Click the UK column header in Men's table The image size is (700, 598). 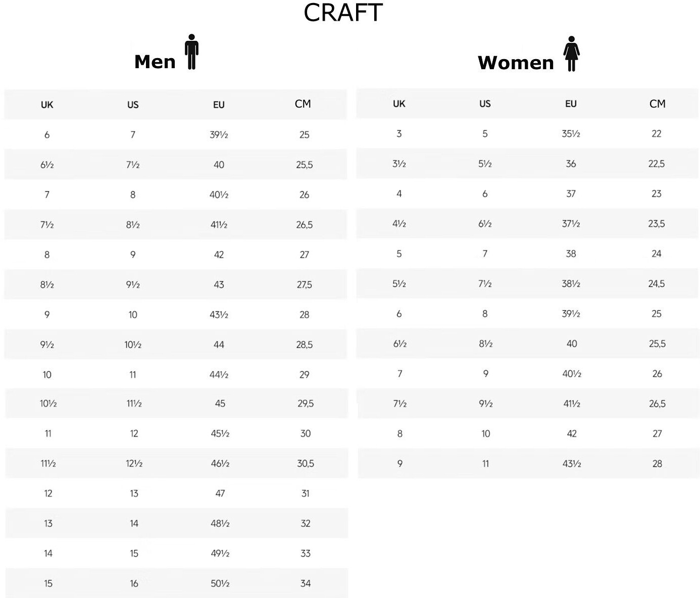click(47, 105)
